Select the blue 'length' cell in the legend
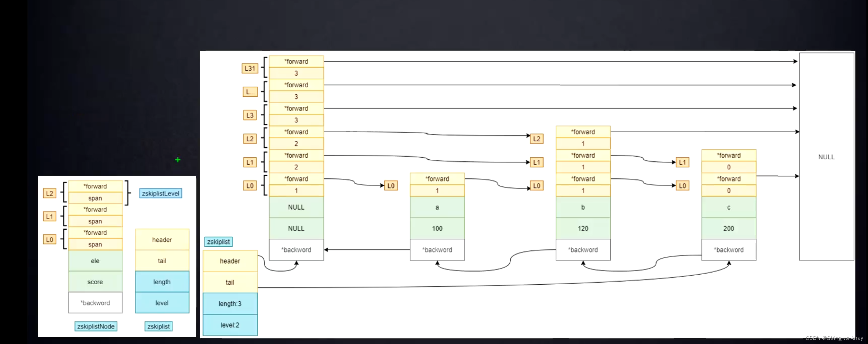 [x=162, y=282]
